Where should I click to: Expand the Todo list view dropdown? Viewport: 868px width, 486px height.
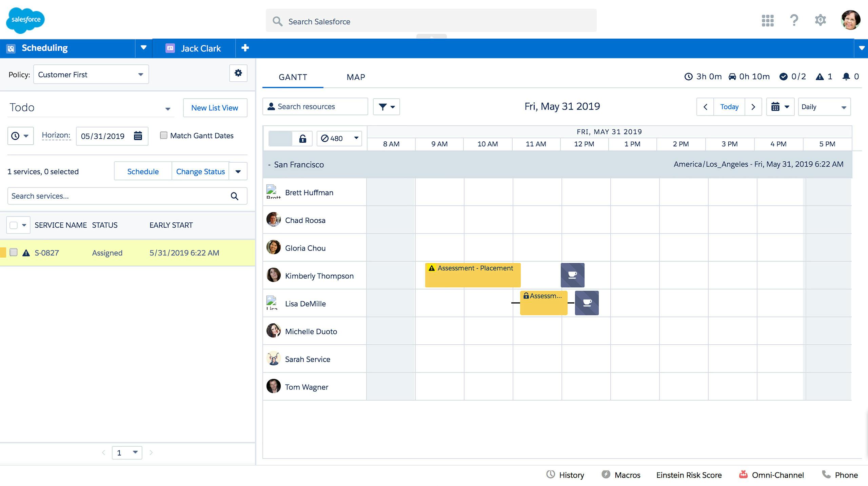(167, 109)
